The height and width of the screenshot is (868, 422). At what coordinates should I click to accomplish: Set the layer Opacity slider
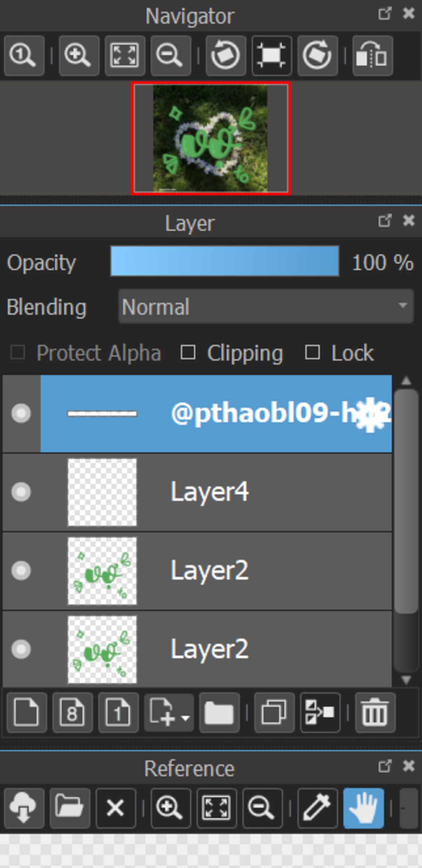click(225, 261)
